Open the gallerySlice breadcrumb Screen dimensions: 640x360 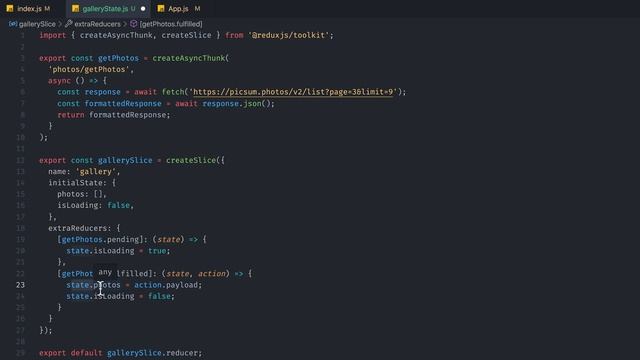pos(37,24)
